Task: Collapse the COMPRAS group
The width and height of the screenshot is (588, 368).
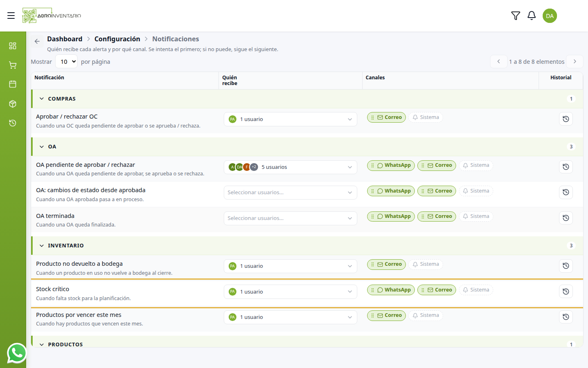Action: point(42,99)
